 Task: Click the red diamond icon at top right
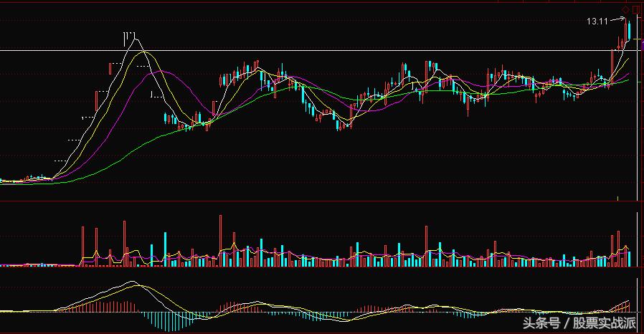point(626,9)
